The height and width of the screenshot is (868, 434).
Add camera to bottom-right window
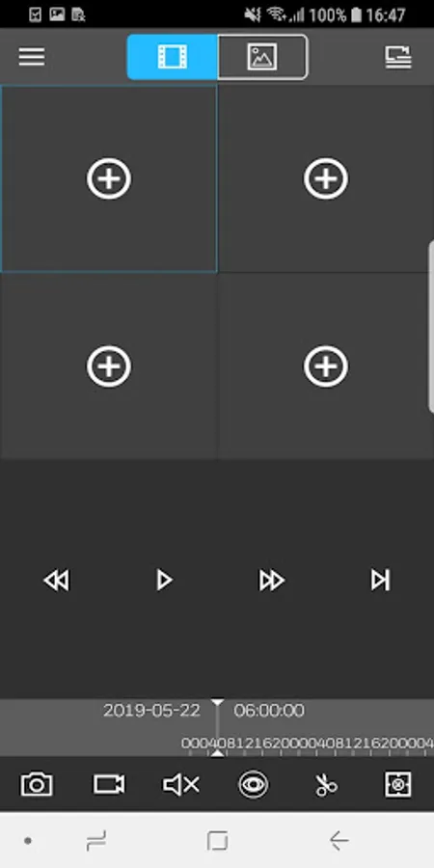[x=326, y=366]
